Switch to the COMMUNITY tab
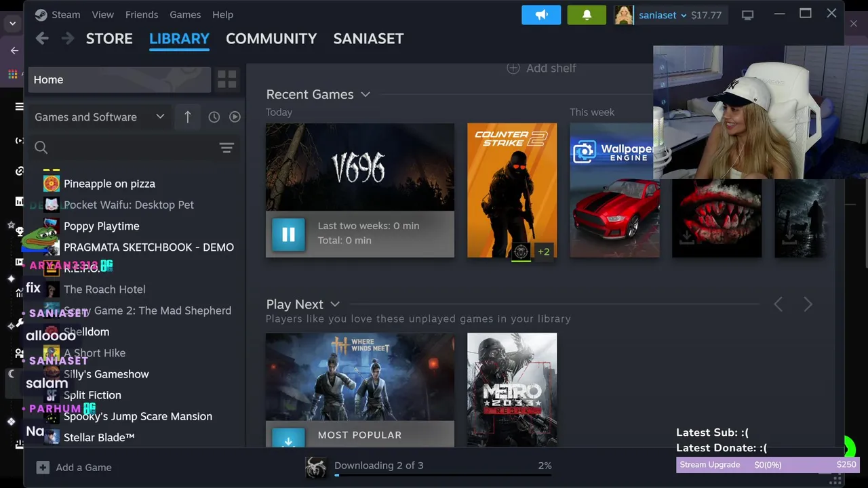The image size is (868, 488). [271, 39]
